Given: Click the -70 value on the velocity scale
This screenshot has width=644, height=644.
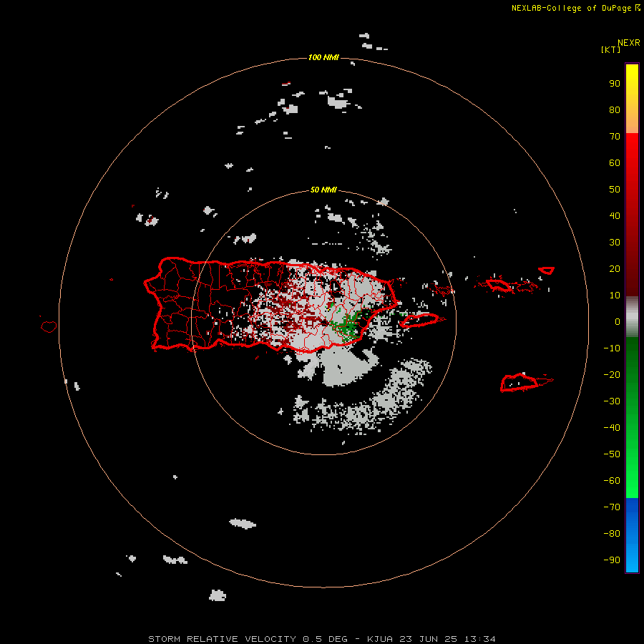Looking at the screenshot, I should (x=612, y=507).
